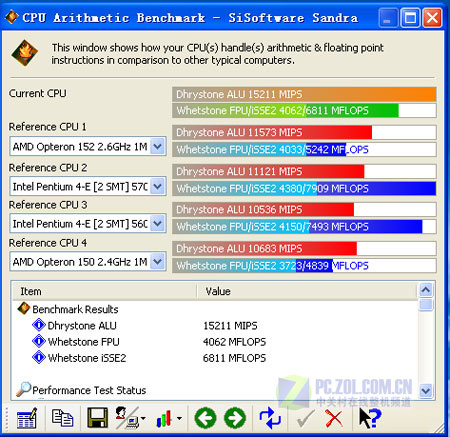Open the user and computer options icon
Image resolution: width=450 pixels, height=437 pixels.
point(127,418)
